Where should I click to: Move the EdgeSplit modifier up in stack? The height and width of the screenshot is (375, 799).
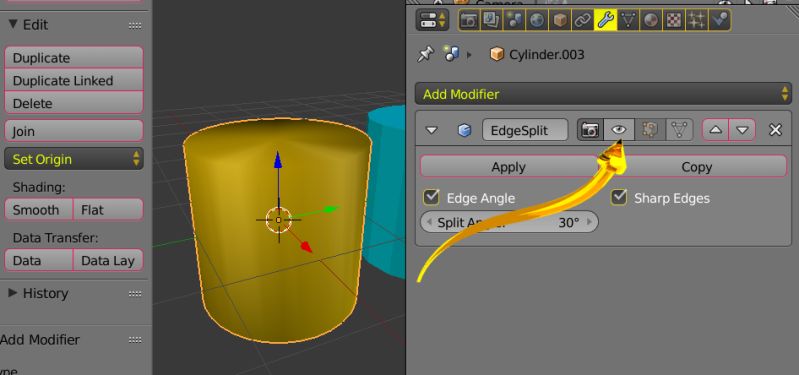click(715, 130)
